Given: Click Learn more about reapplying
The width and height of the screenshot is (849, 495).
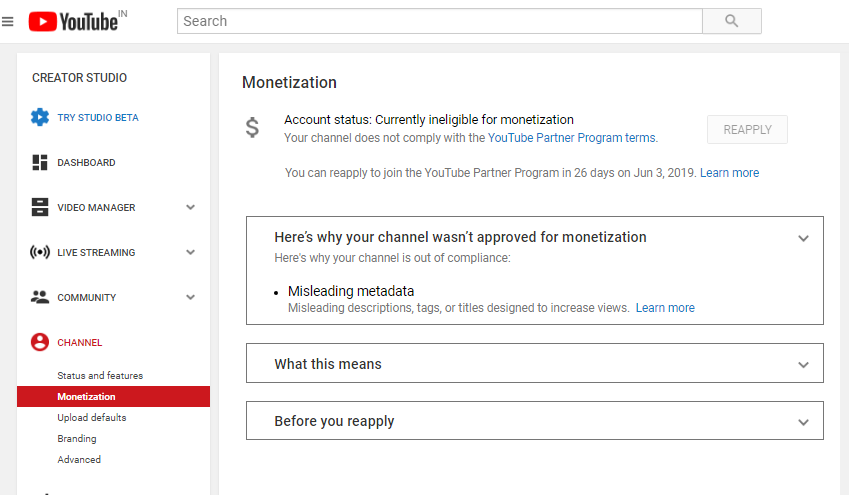Looking at the screenshot, I should click(x=729, y=173).
